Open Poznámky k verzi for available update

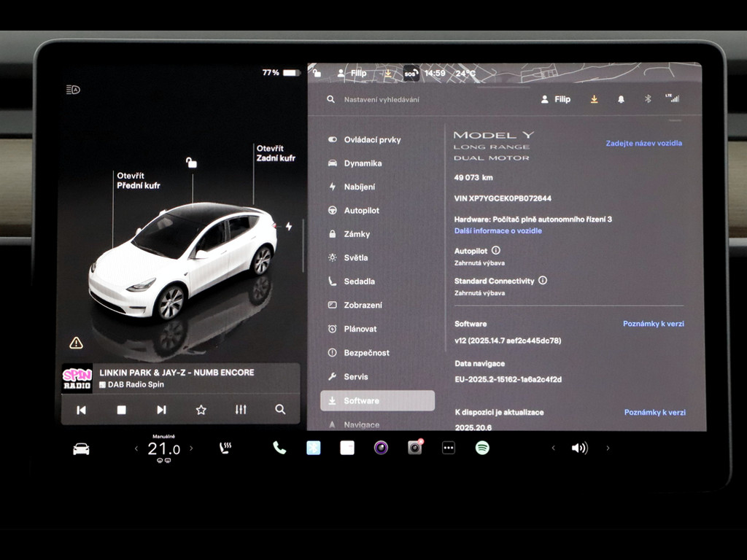click(654, 413)
